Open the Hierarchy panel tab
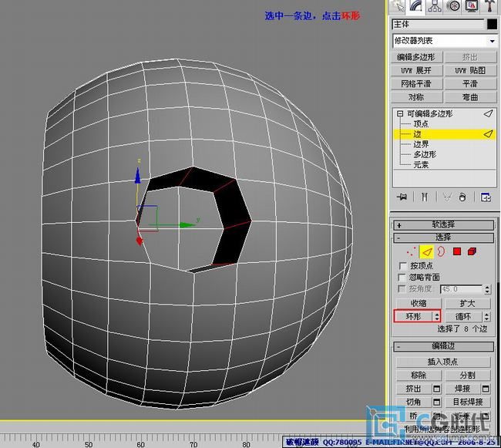This screenshot has width=501, height=448. (435, 6)
